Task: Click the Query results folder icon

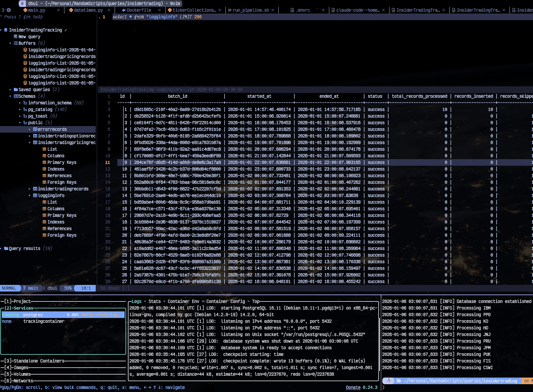Action: point(6,248)
